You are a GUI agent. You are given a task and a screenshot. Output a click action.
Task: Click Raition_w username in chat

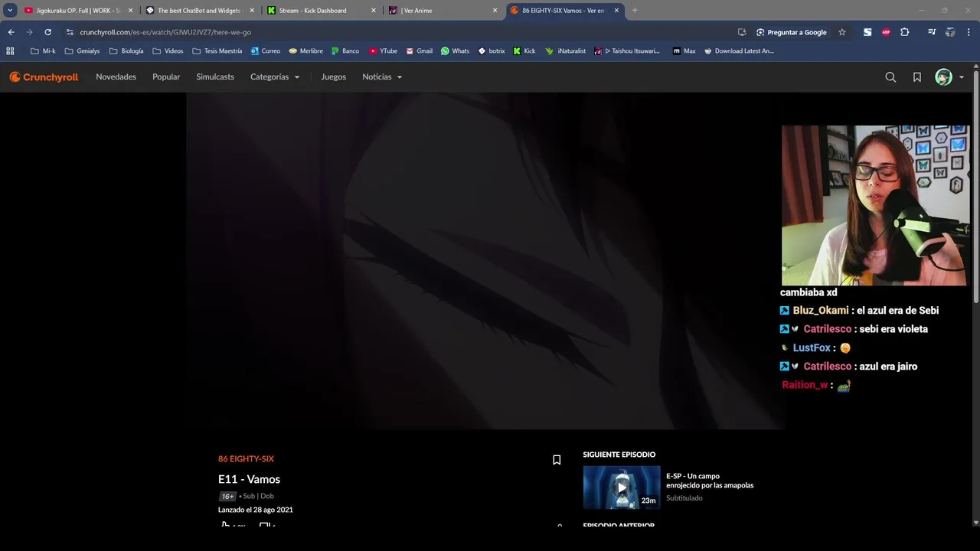(805, 385)
